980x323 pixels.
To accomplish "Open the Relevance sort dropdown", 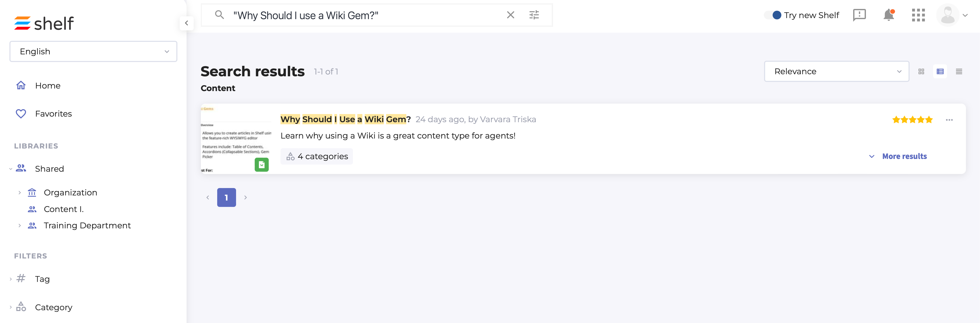I will coord(837,71).
